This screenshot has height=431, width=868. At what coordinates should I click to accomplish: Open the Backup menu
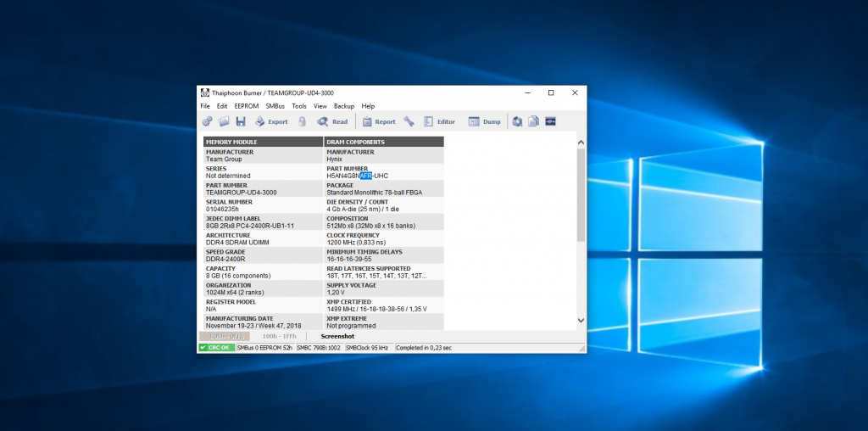tap(344, 106)
